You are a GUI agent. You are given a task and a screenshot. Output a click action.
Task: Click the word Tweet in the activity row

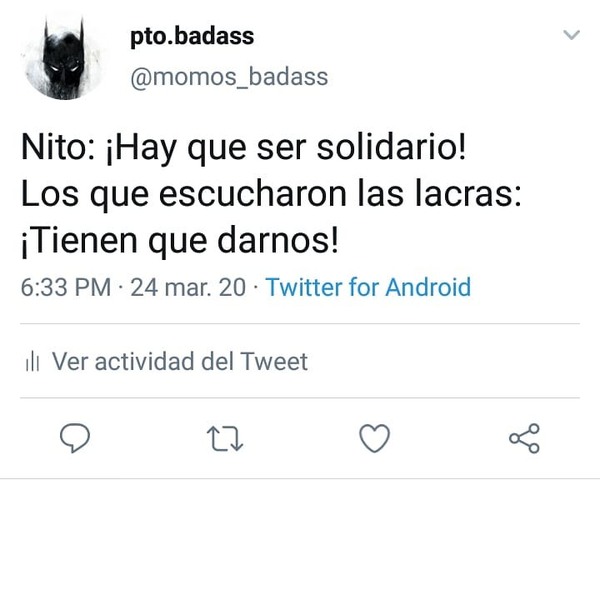click(x=274, y=361)
